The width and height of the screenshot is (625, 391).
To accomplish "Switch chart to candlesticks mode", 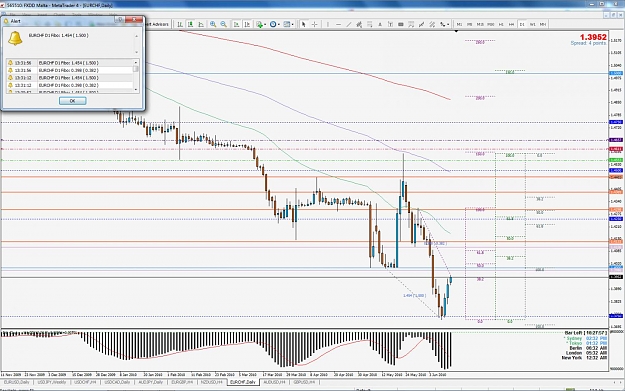I will tap(191, 24).
